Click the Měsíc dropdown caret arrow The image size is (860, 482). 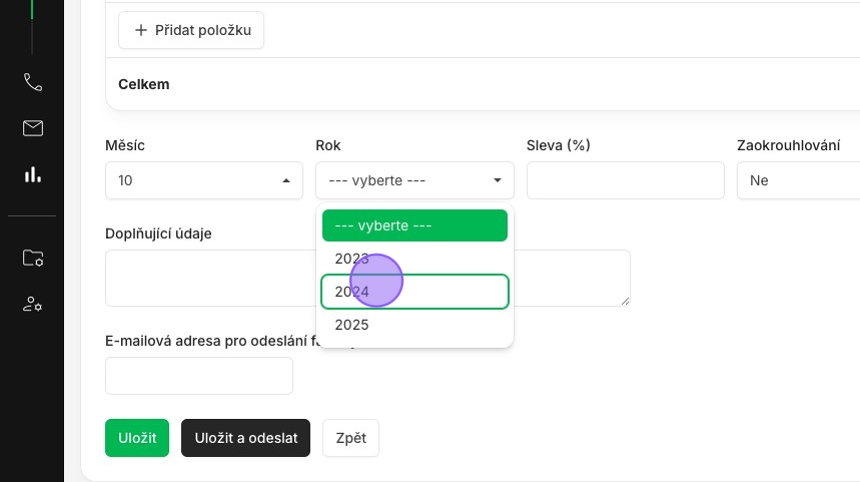(x=286, y=180)
